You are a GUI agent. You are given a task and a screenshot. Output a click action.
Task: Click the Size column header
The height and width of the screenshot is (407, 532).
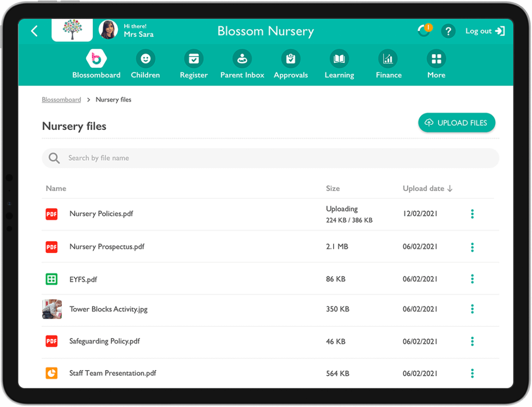333,188
